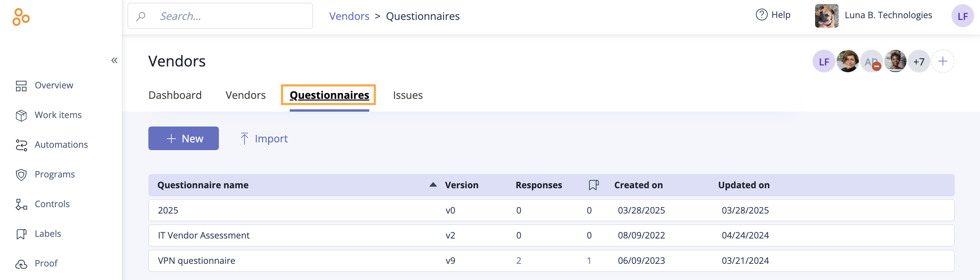Click the plus icon in New button
Image resolution: width=980 pixels, height=280 pixels.
pos(171,138)
